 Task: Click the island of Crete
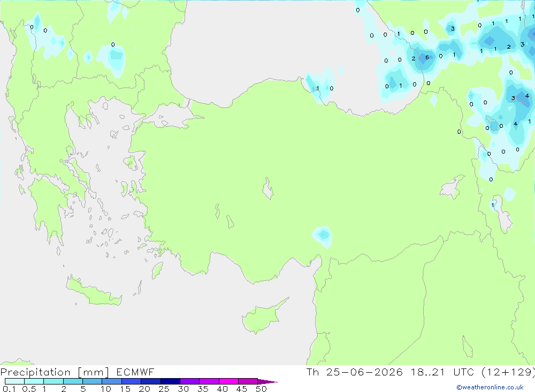coord(94,291)
